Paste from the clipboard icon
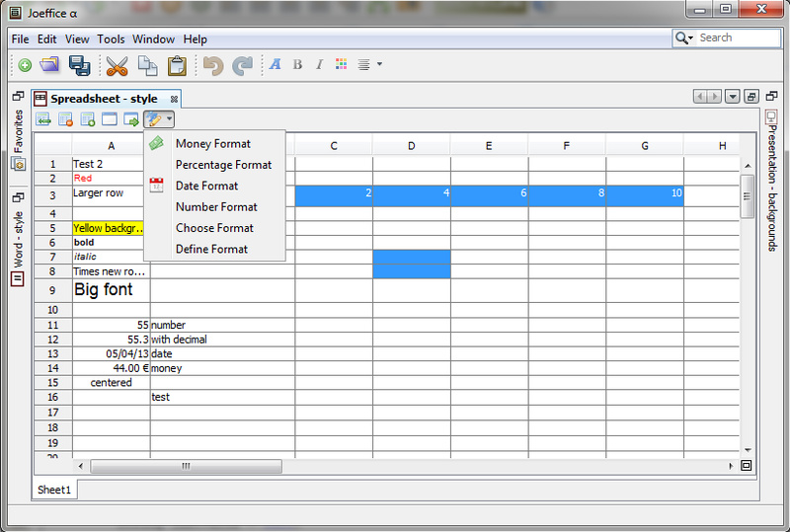790x532 pixels. pyautogui.click(x=177, y=66)
